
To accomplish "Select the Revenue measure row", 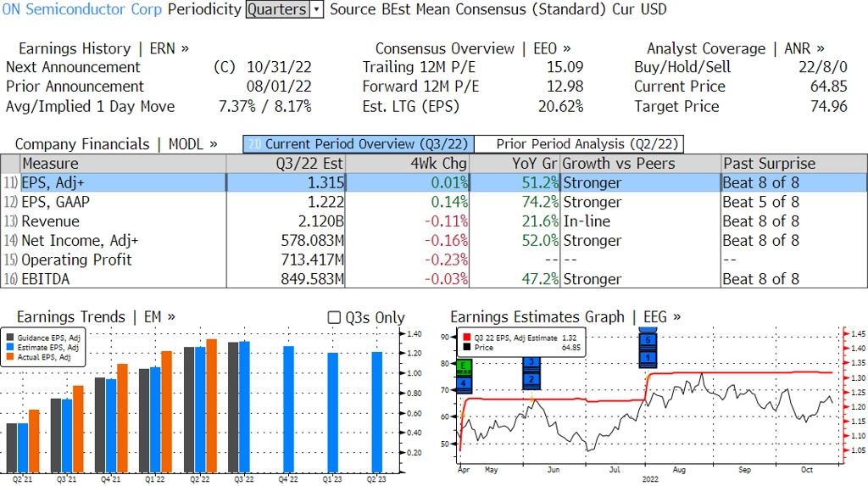I will (434, 221).
